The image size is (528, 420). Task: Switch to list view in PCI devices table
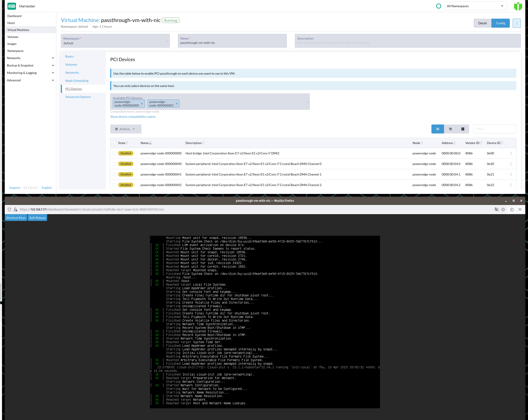point(438,129)
